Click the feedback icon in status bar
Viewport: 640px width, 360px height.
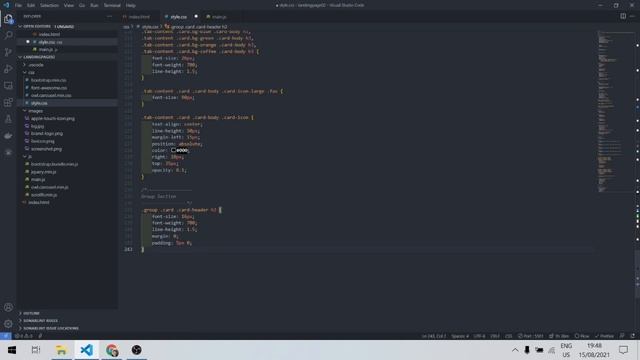coord(622,336)
